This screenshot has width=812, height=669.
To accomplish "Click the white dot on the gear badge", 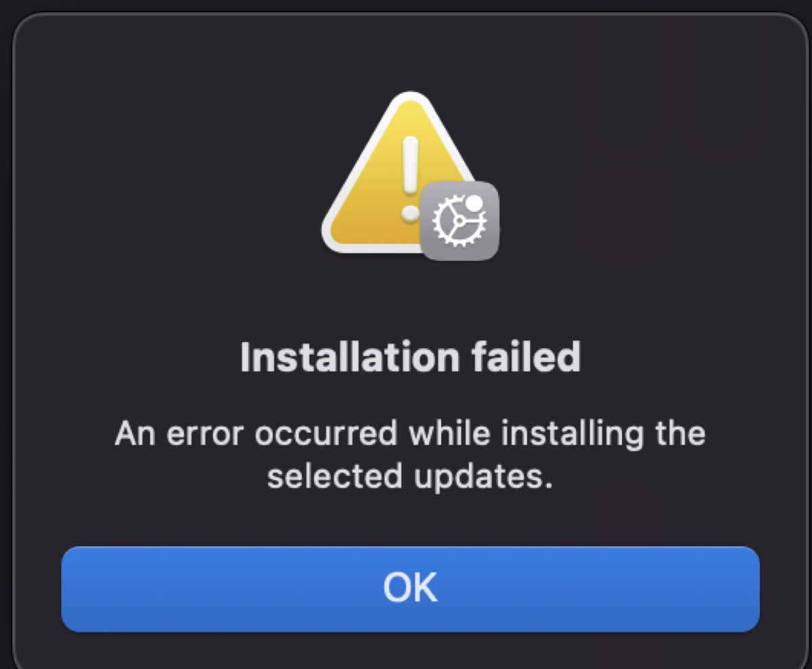I will (x=475, y=202).
